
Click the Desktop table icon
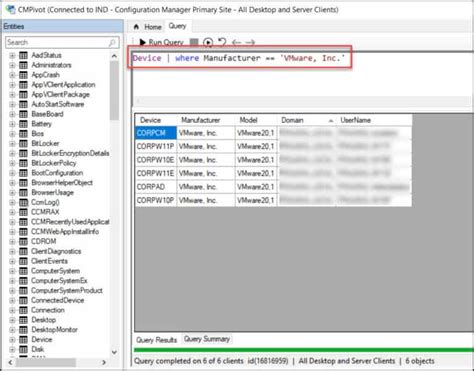23,320
